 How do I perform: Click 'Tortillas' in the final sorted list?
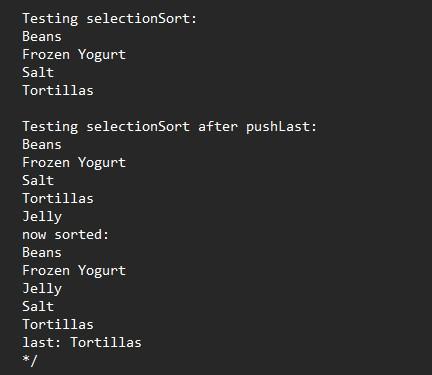pos(58,324)
